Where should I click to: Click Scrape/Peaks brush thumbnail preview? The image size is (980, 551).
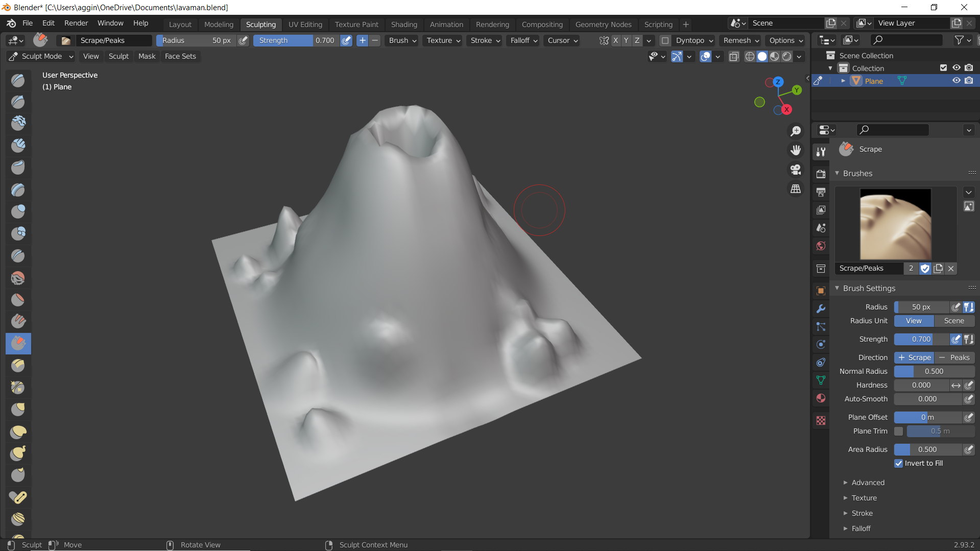click(x=895, y=224)
